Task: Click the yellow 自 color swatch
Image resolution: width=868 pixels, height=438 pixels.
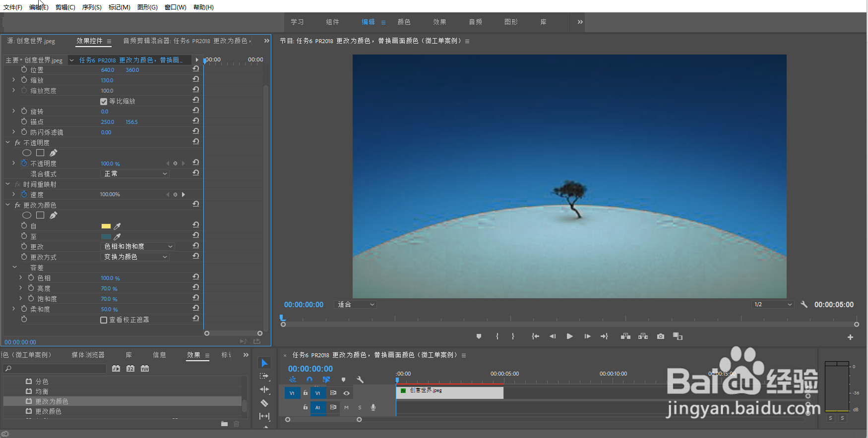Action: [106, 226]
